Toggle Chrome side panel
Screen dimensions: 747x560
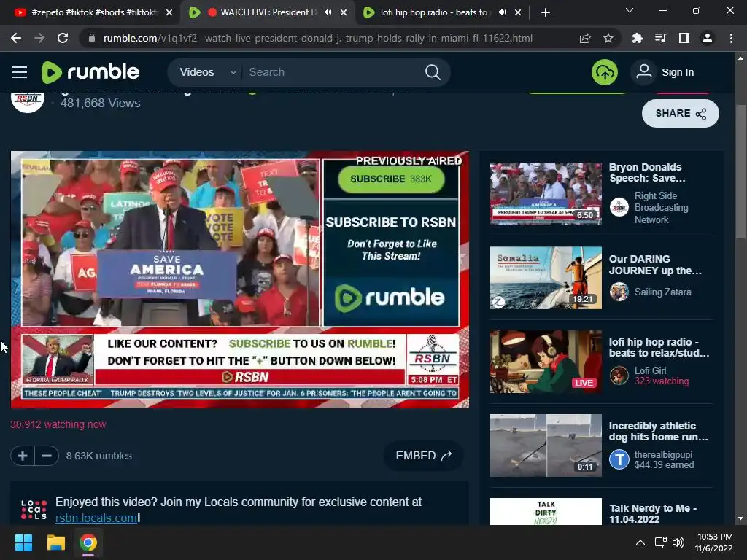pos(684,38)
